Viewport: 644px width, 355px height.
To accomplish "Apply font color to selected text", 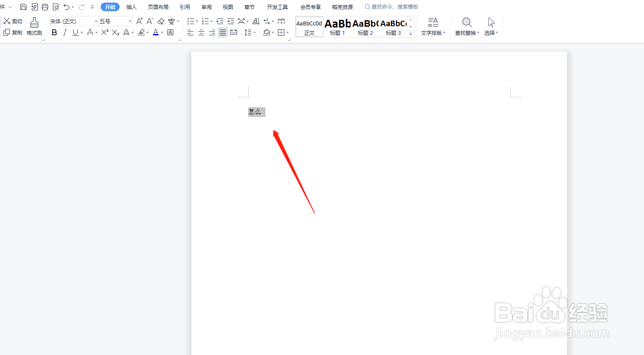I will (x=156, y=32).
